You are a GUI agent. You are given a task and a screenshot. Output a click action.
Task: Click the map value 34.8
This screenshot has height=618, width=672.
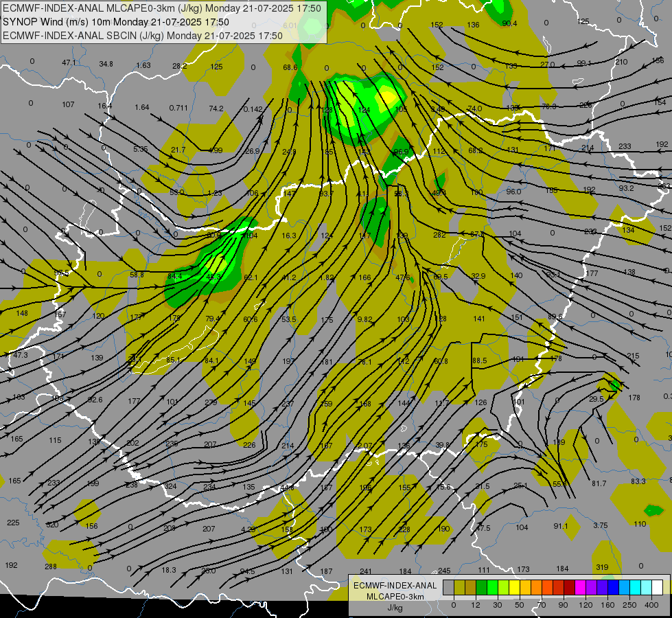(106, 64)
